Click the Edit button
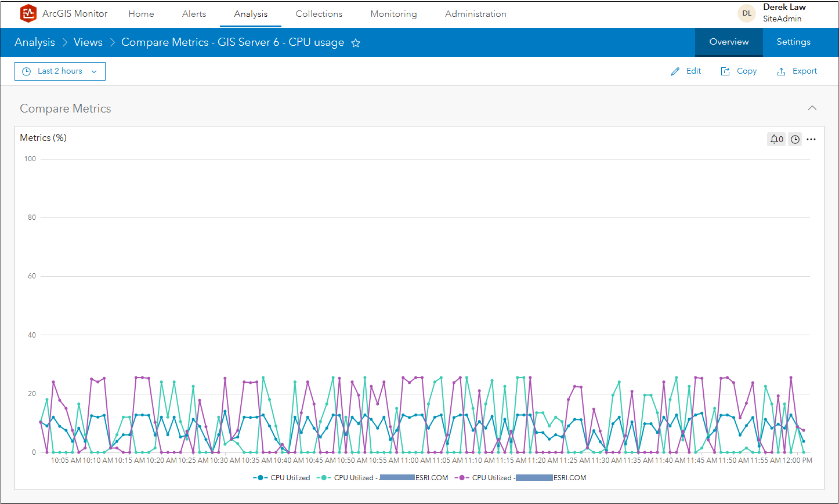Viewport: 839px width, 504px height. click(x=686, y=71)
